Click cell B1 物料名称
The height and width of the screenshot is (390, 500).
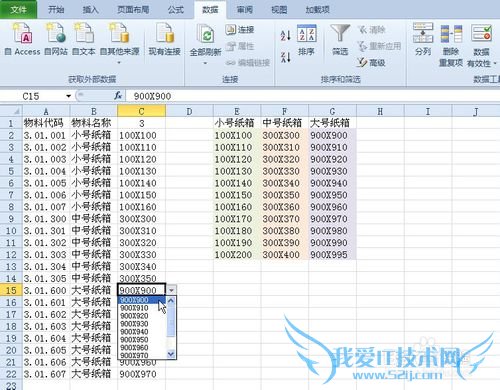pyautogui.click(x=93, y=123)
